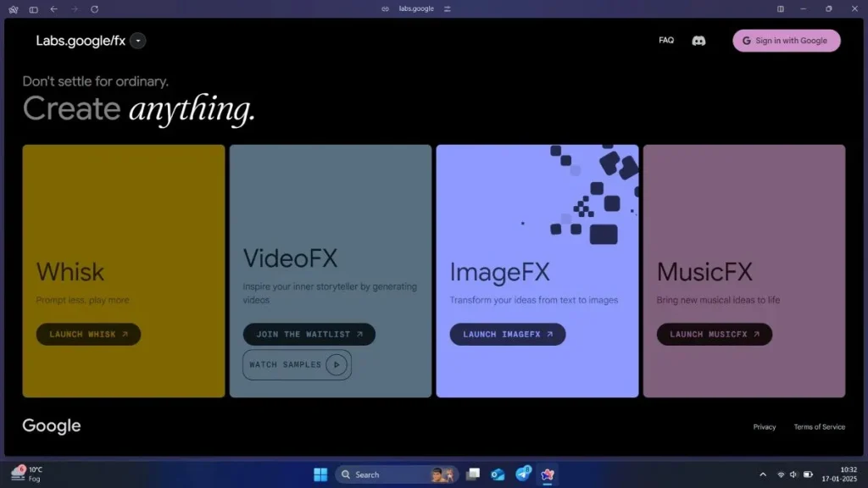The height and width of the screenshot is (488, 868).
Task: Launch ImageFX
Action: point(508,334)
